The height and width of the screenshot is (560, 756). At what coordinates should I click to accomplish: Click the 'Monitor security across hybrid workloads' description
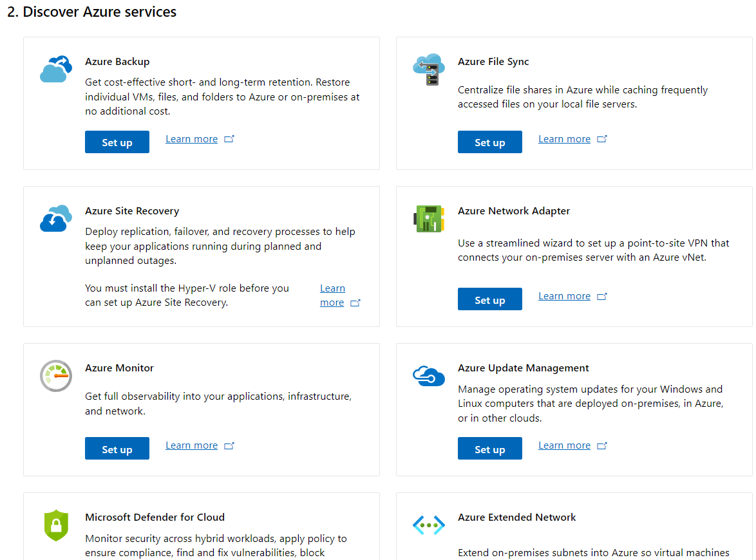tap(216, 546)
